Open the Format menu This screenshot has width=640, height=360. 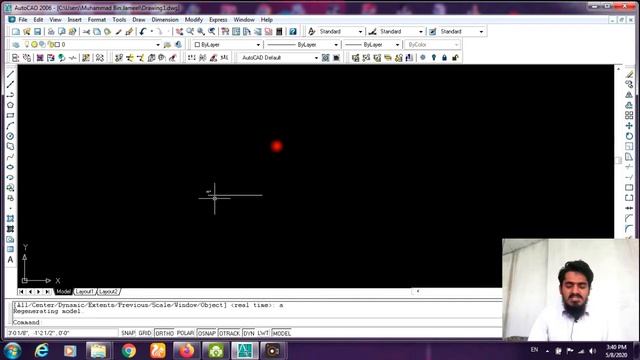coord(97,20)
